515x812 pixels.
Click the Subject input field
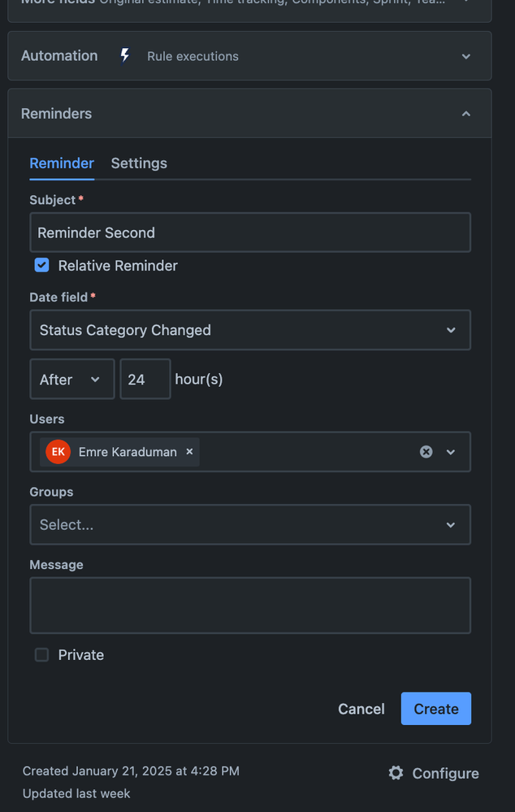tap(249, 232)
